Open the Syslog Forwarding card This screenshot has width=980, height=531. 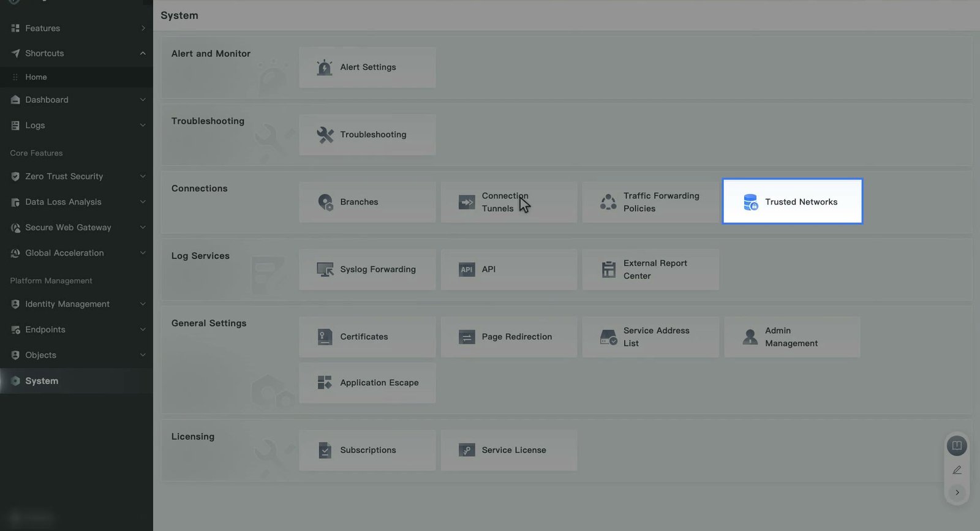[367, 269]
